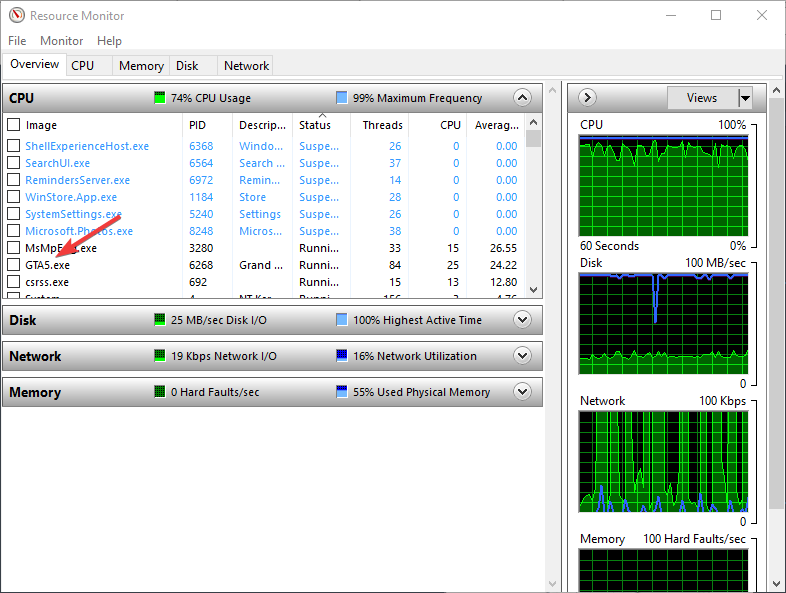The width and height of the screenshot is (786, 593).
Task: Select the SearchUI.exe process name
Action: click(58, 162)
